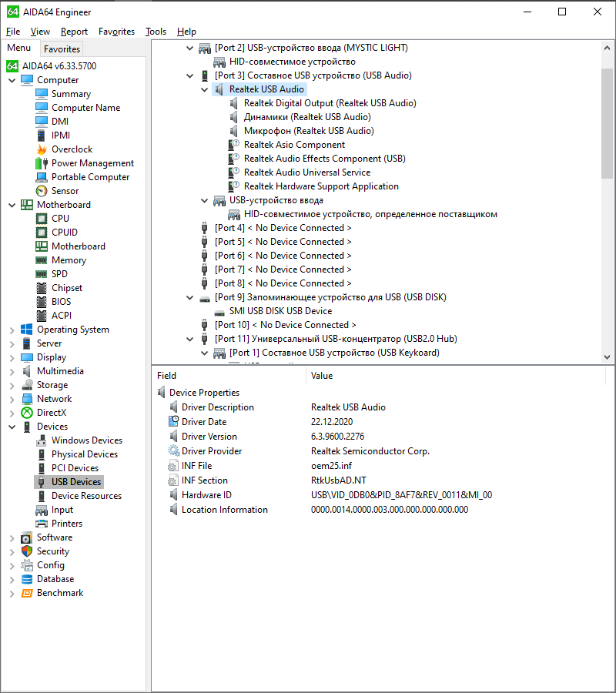The image size is (616, 693).
Task: Collapse Port 9 USB DISK node
Action: [x=189, y=297]
